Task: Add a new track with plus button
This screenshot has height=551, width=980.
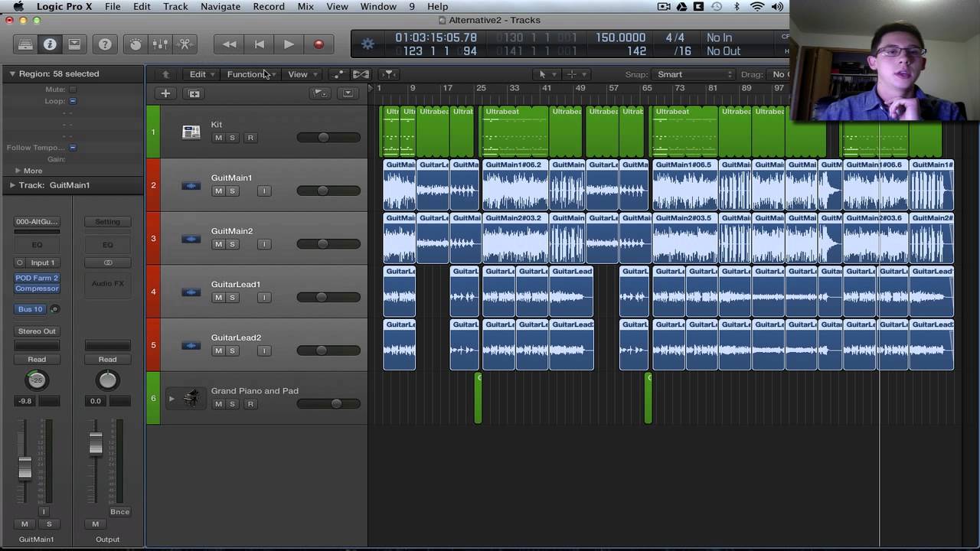Action: coord(165,93)
